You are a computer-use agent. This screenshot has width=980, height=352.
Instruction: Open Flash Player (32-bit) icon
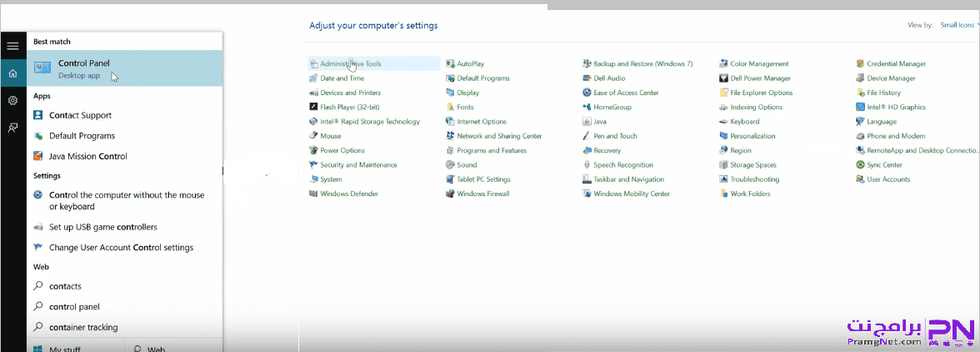(x=313, y=107)
